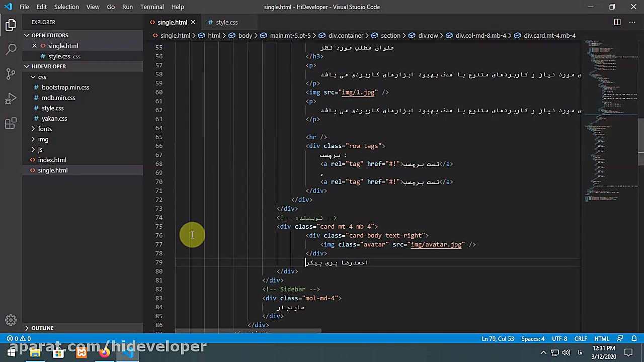Open the Terminal menu
644x362 pixels.
coord(152,7)
